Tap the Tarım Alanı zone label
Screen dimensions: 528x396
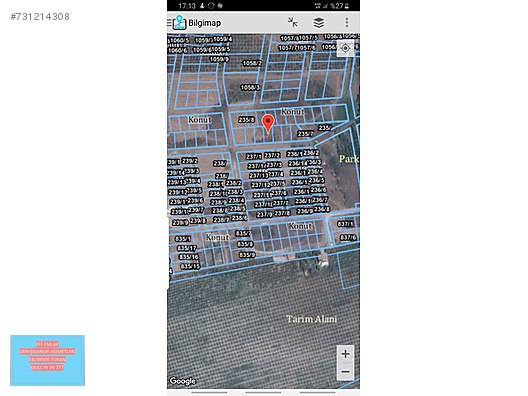311,319
